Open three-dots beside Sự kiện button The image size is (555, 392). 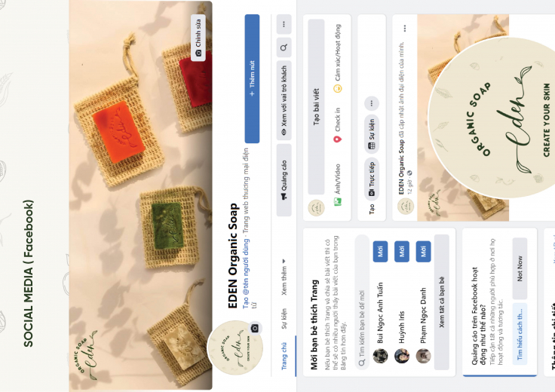point(372,103)
